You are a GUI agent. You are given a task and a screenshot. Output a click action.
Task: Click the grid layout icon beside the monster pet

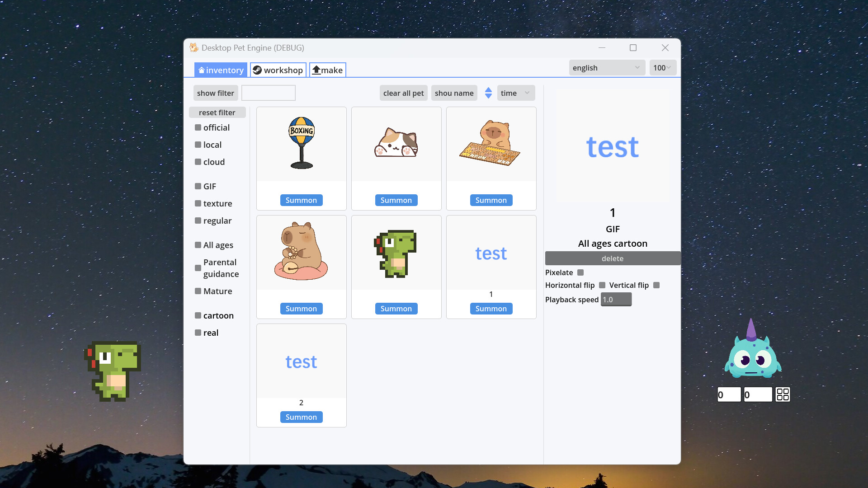coord(783,394)
